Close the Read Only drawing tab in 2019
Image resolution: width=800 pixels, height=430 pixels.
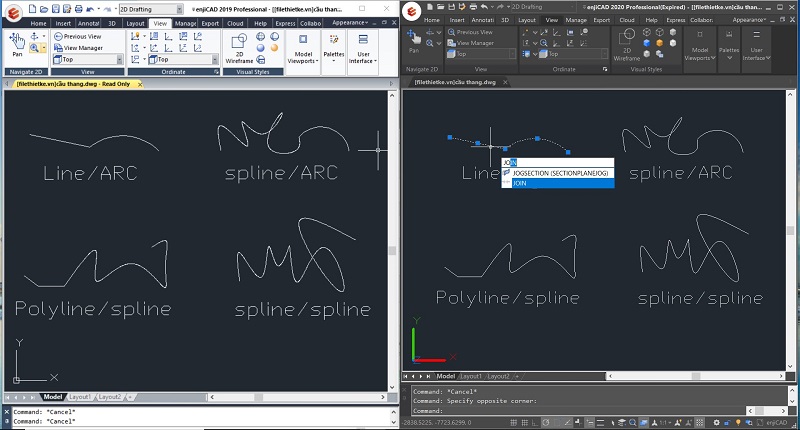[x=140, y=84]
